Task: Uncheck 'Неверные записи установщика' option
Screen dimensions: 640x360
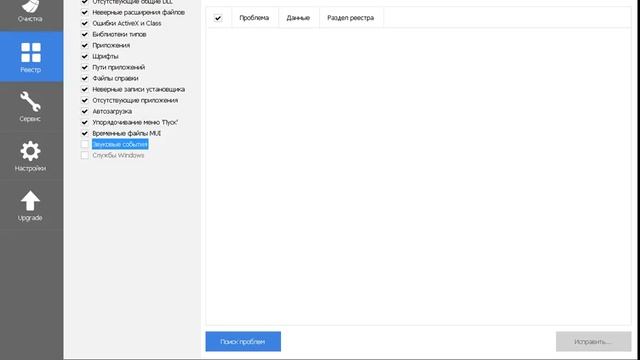Action: 84,89
